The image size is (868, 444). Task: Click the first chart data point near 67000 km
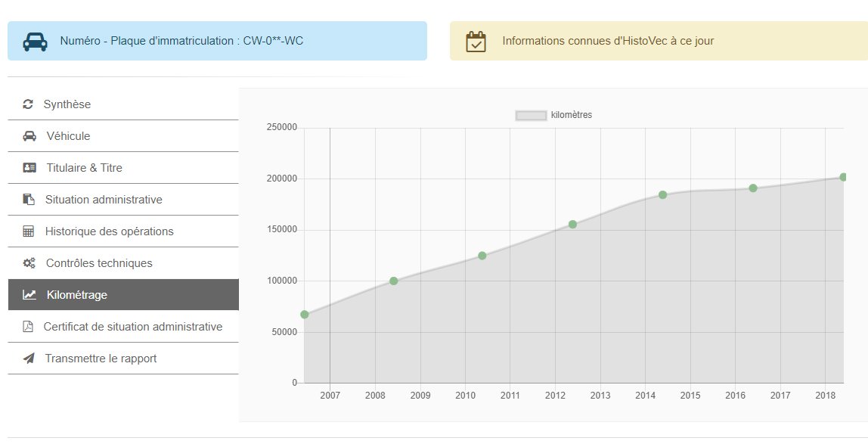tap(305, 315)
